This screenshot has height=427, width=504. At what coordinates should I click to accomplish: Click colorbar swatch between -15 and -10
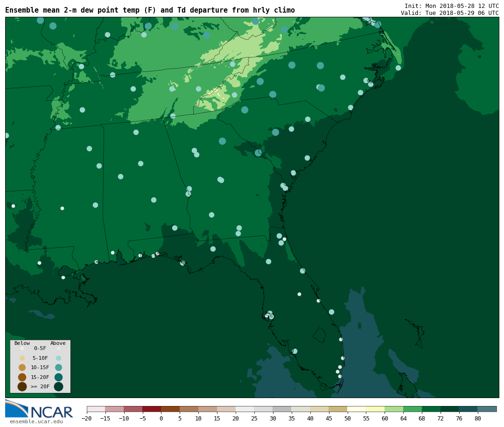pyautogui.click(x=115, y=409)
